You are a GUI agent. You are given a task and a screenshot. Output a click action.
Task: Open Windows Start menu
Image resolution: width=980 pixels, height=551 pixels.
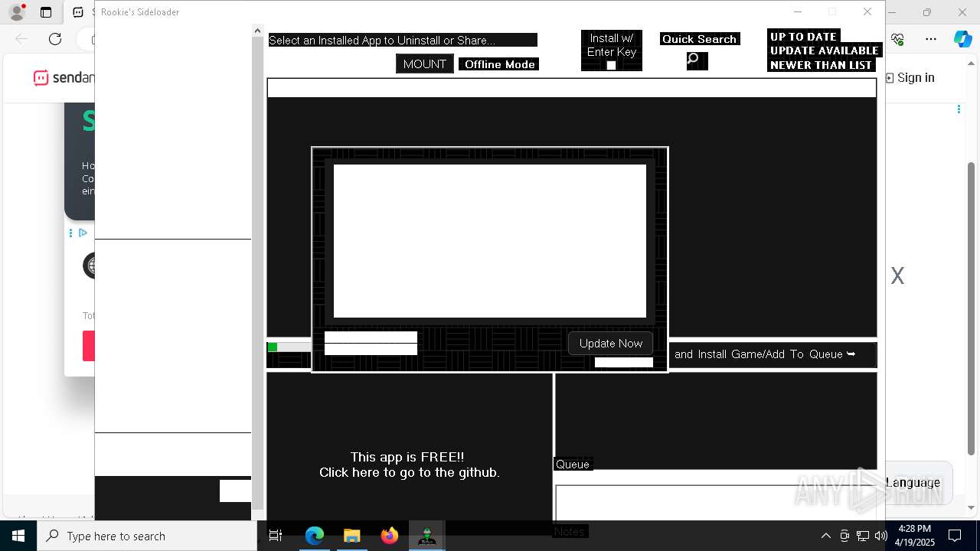[18, 536]
